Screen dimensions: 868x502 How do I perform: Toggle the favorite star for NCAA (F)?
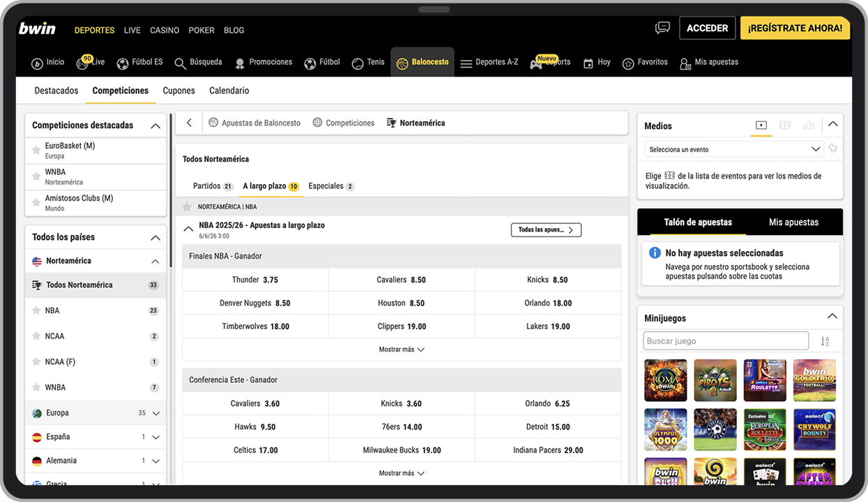coord(37,362)
